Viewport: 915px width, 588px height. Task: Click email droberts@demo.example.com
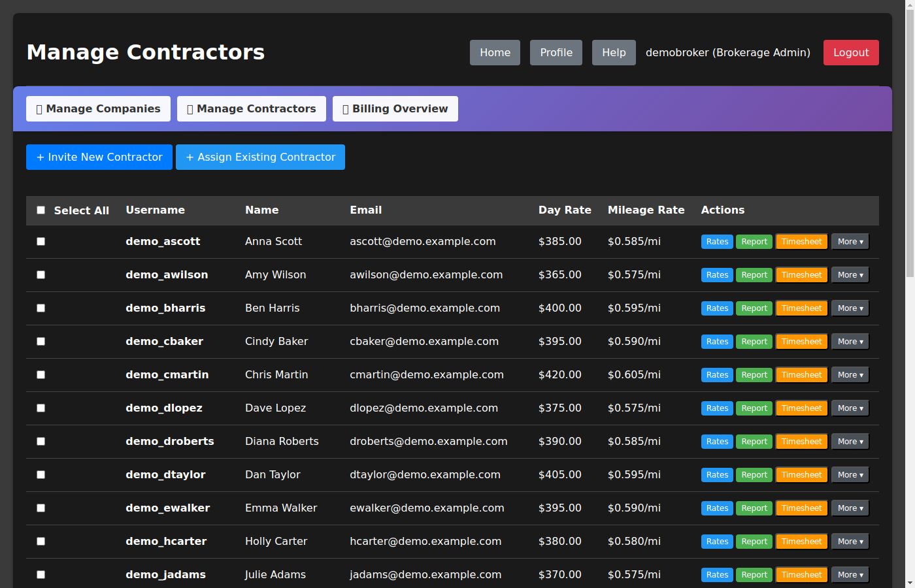point(429,442)
